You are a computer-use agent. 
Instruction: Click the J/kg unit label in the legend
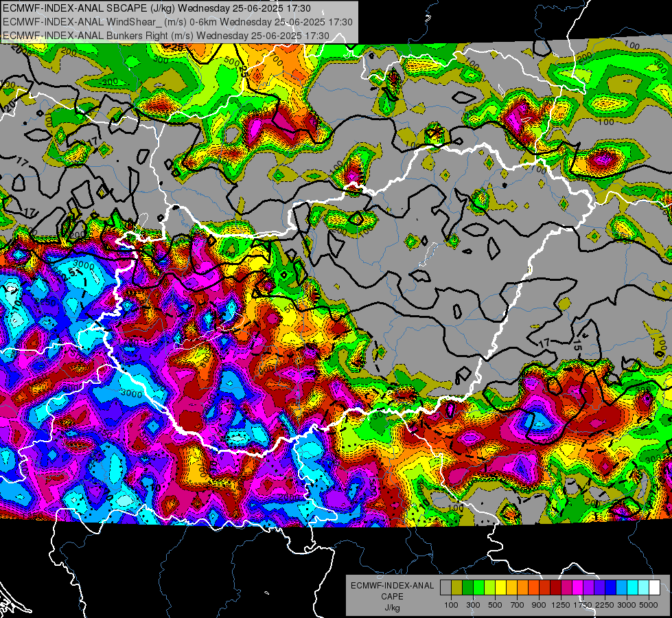point(392,608)
